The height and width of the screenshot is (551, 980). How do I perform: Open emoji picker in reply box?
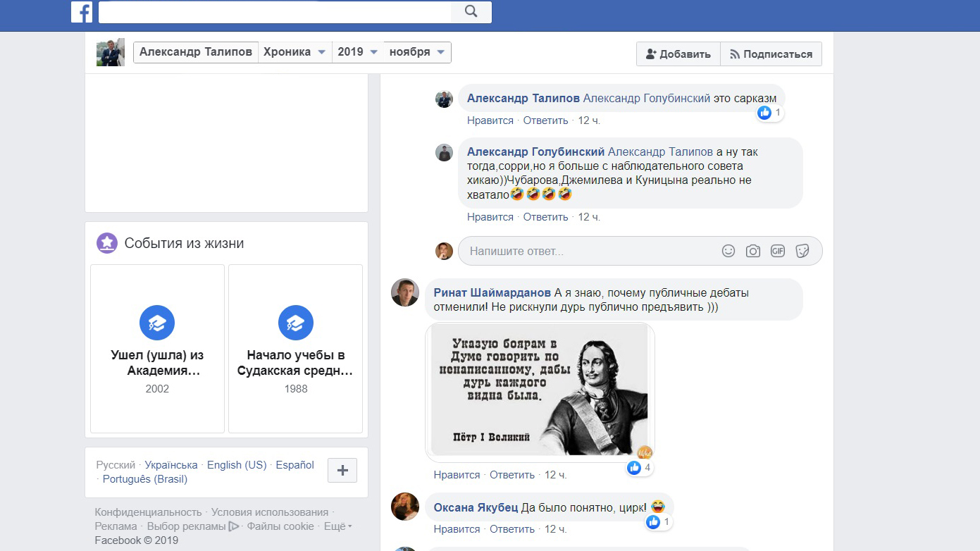coord(728,251)
